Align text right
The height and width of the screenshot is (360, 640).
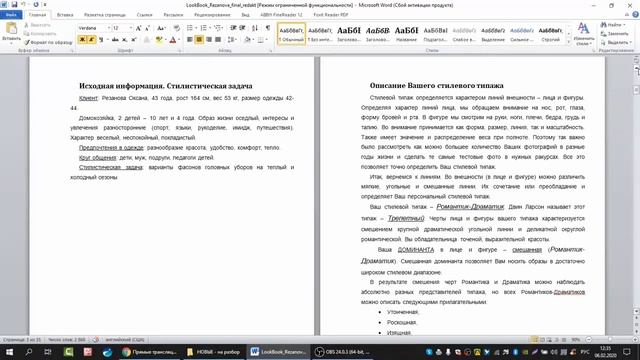209,40
